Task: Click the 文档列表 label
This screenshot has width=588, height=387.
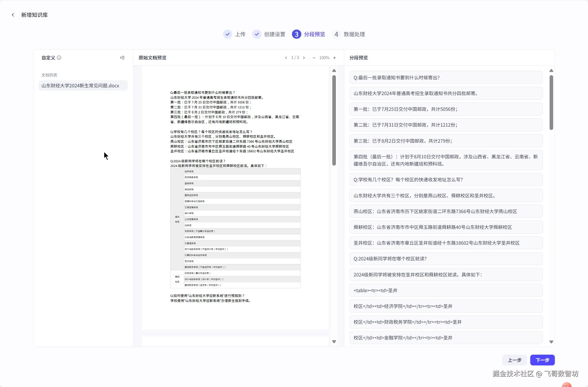Action: coord(49,75)
